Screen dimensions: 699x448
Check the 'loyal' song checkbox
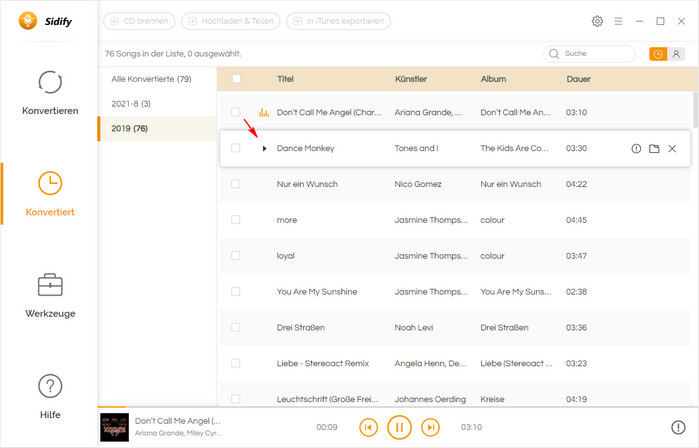(236, 255)
